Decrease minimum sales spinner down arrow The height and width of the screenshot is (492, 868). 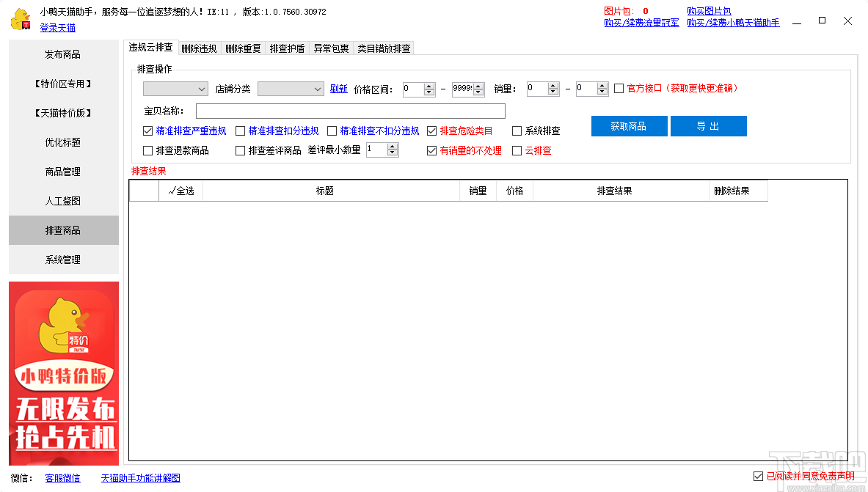(553, 92)
